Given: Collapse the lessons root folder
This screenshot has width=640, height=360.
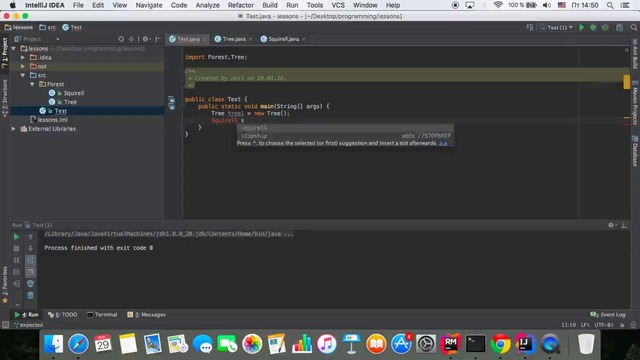Looking at the screenshot, I should coord(14,49).
